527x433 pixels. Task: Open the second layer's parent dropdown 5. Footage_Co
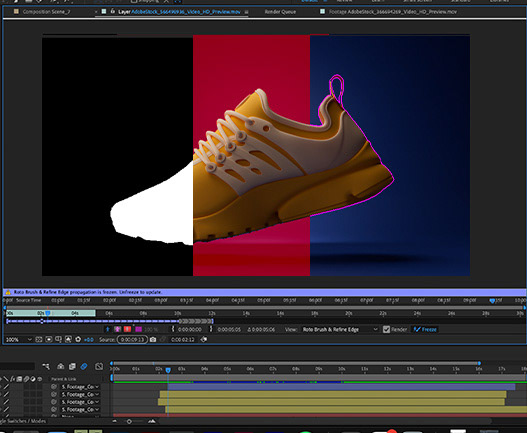coord(80,394)
